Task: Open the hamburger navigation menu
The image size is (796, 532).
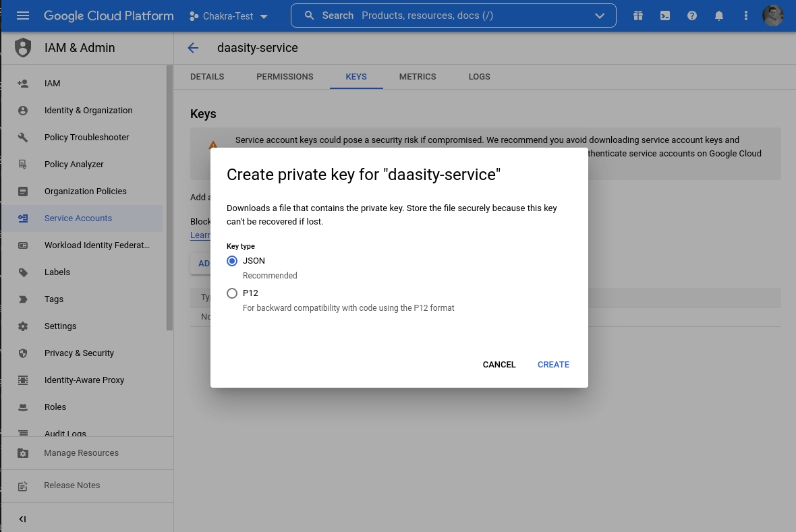Action: tap(23, 16)
